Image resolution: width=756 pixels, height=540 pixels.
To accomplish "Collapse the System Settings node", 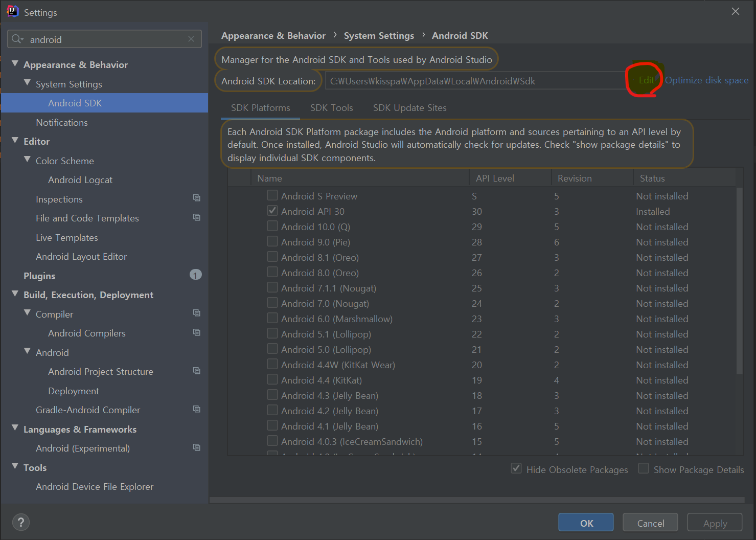I will (27, 83).
